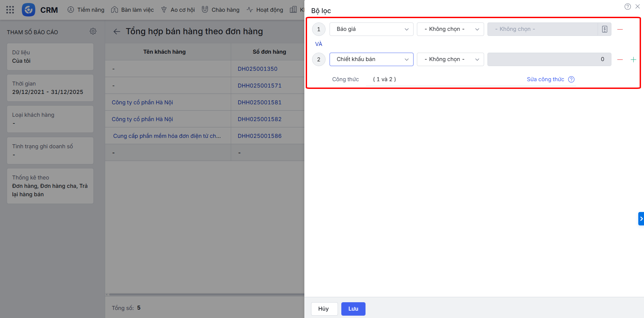The width and height of the screenshot is (644, 318).
Task: Remove filter row 1 with minus icon
Action: tap(620, 30)
